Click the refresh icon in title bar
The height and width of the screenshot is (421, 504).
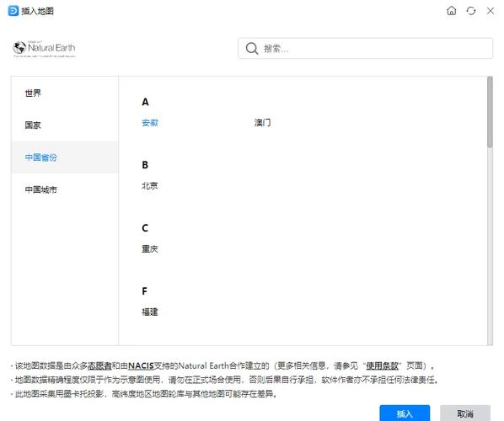(471, 11)
